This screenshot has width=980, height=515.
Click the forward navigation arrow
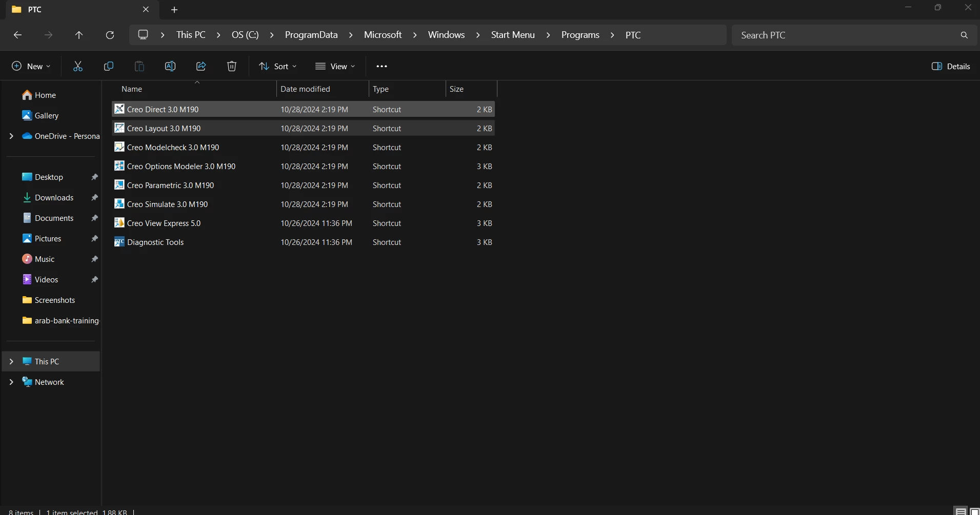(x=48, y=35)
